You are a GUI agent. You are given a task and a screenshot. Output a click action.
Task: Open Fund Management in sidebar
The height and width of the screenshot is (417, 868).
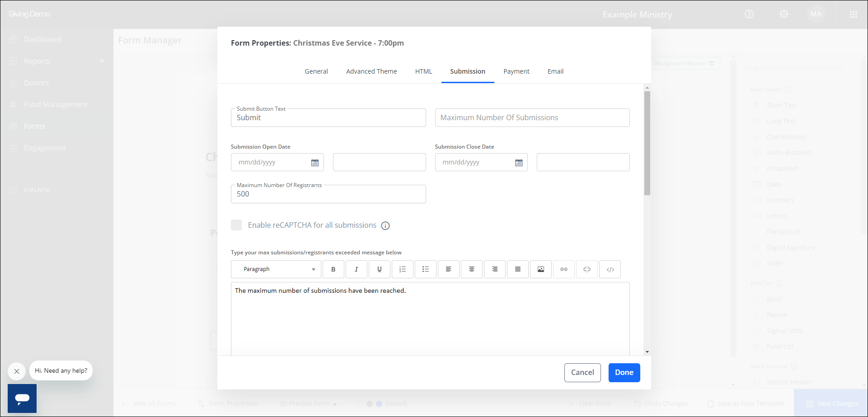coord(56,104)
